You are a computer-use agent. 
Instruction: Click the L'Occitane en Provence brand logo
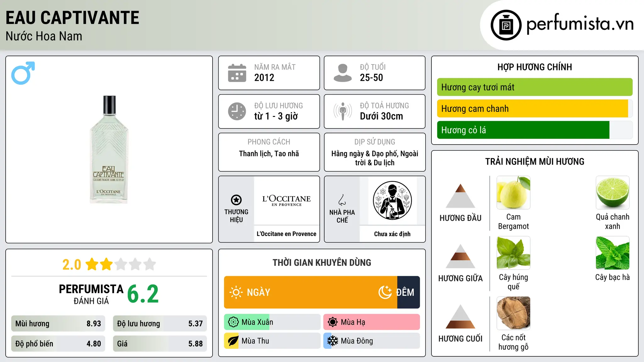[286, 200]
